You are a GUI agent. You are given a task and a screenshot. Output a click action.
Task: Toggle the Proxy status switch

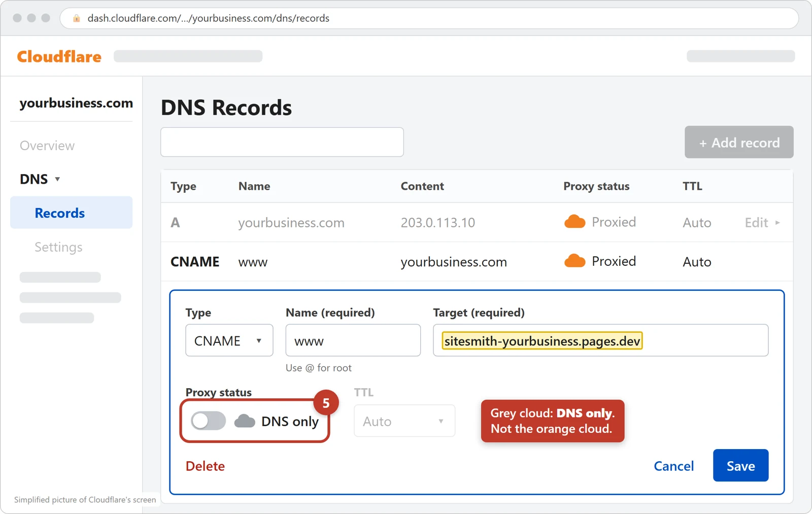pyautogui.click(x=209, y=421)
